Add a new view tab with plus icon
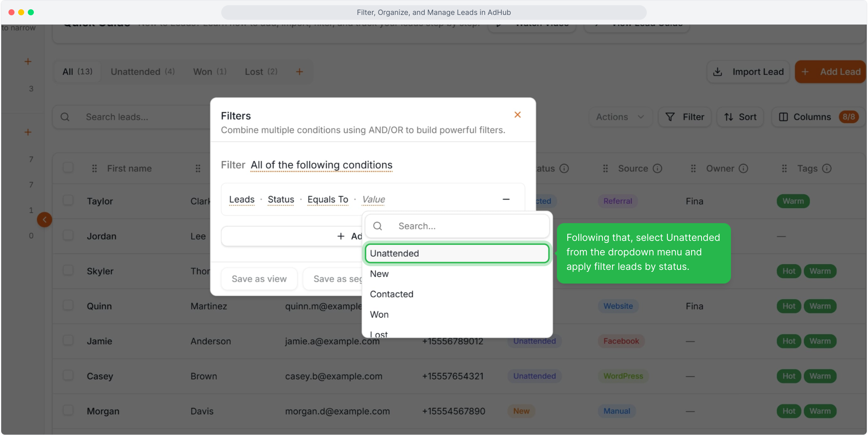The height and width of the screenshot is (435, 868). [299, 72]
